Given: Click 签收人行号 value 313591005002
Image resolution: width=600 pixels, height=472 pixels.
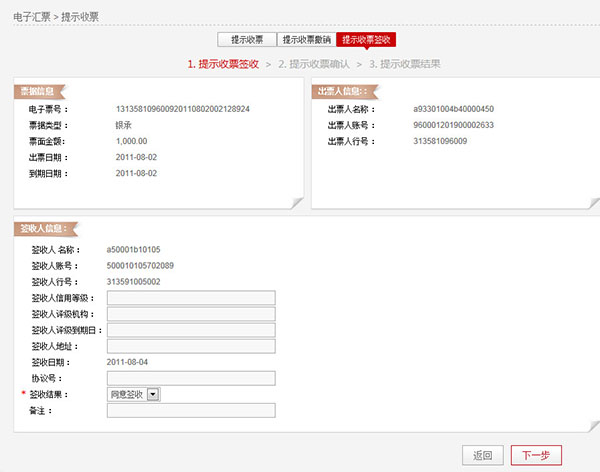Looking at the screenshot, I should click(133, 282).
